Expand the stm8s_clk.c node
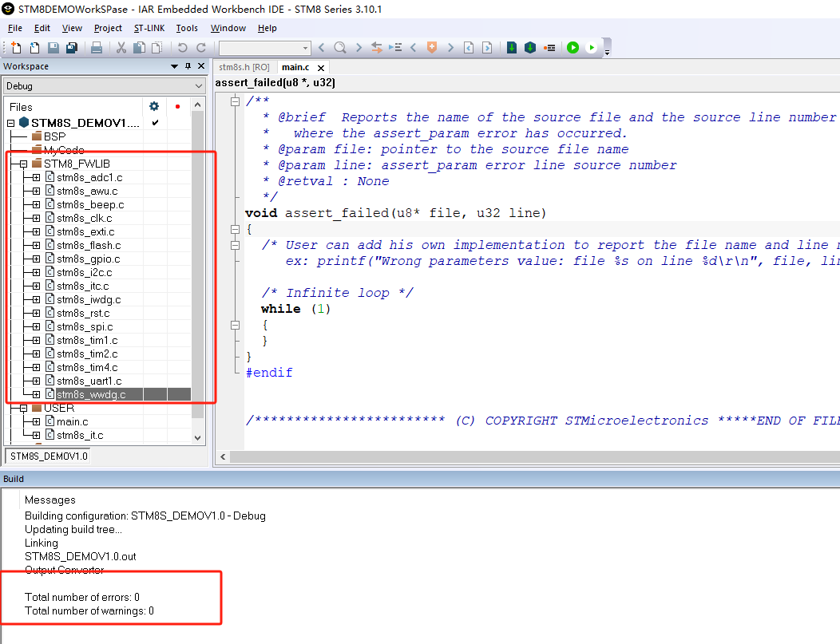The image size is (840, 644). [36, 219]
